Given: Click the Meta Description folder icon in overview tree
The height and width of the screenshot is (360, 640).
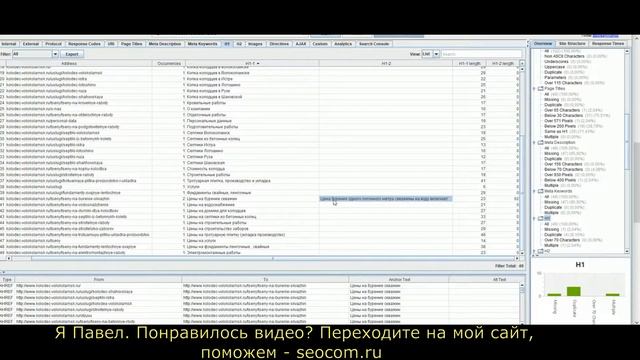Looking at the screenshot, I should pos(540,143).
